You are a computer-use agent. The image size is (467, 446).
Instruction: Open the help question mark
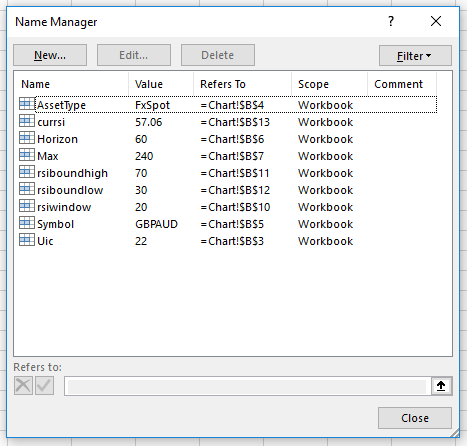[x=391, y=21]
